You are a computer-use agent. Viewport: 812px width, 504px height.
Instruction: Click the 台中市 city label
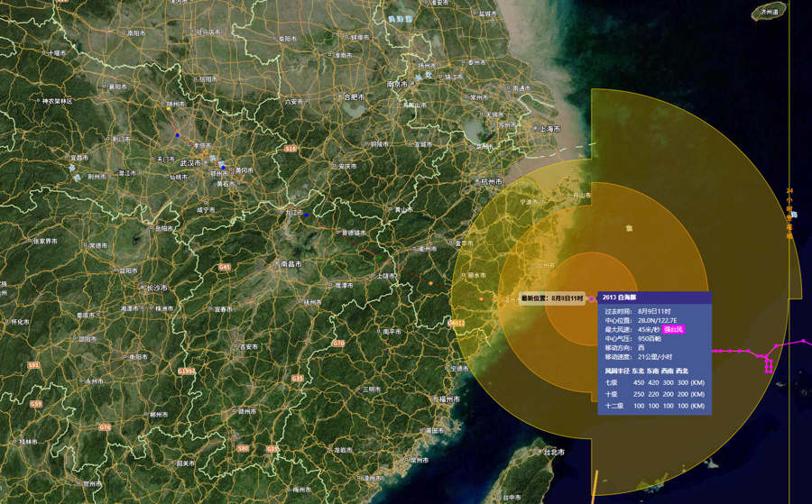click(512, 498)
